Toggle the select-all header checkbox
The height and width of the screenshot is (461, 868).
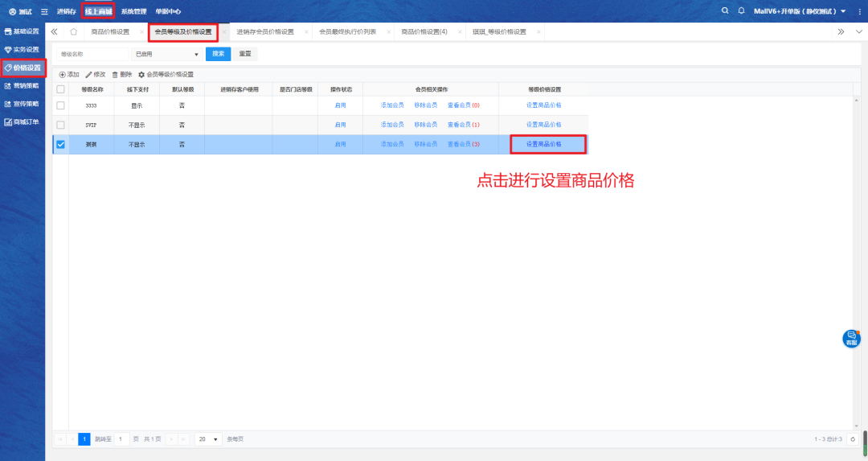click(60, 88)
